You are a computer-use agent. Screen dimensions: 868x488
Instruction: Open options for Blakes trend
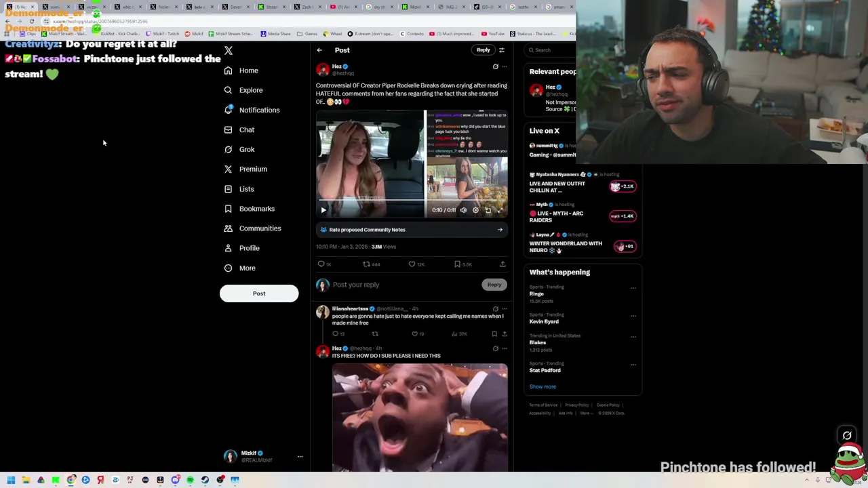[x=633, y=337]
